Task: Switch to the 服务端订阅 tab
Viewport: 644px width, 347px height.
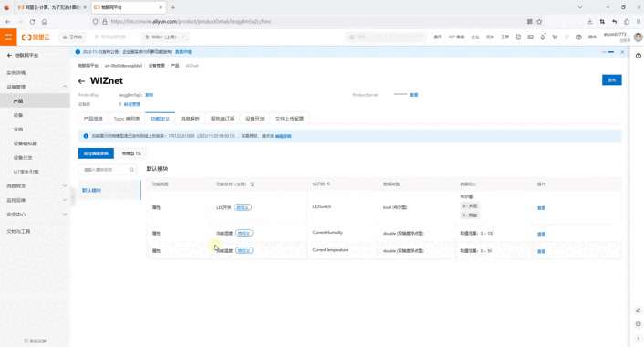Action: point(223,119)
